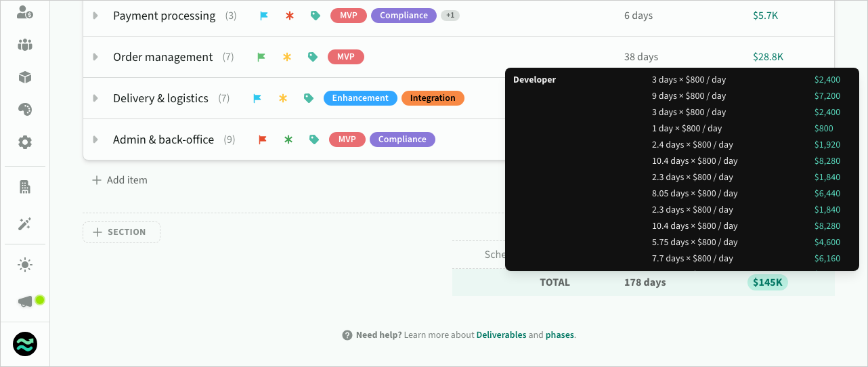Viewport: 868px width, 367px height.
Task: Open the Deliverables help link
Action: [501, 335]
